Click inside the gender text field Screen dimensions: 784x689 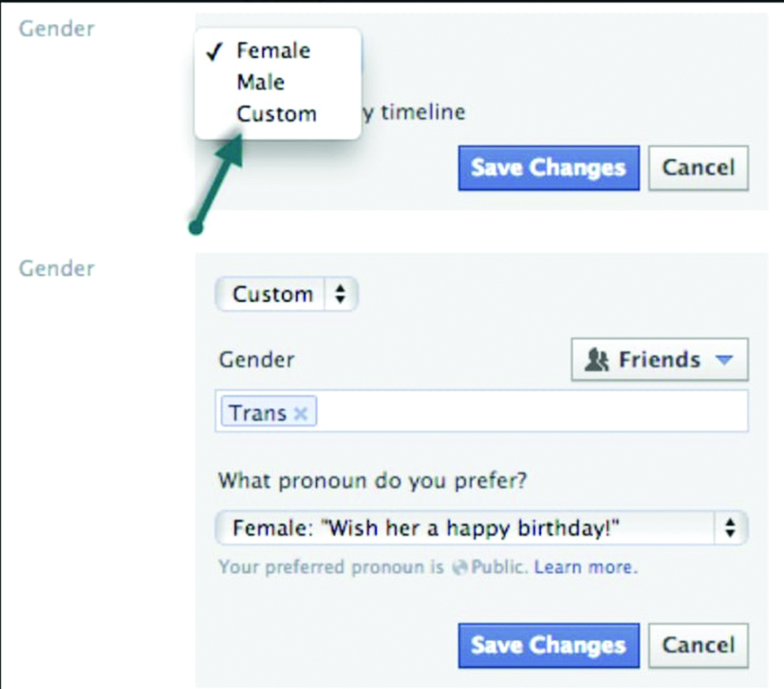(531, 412)
